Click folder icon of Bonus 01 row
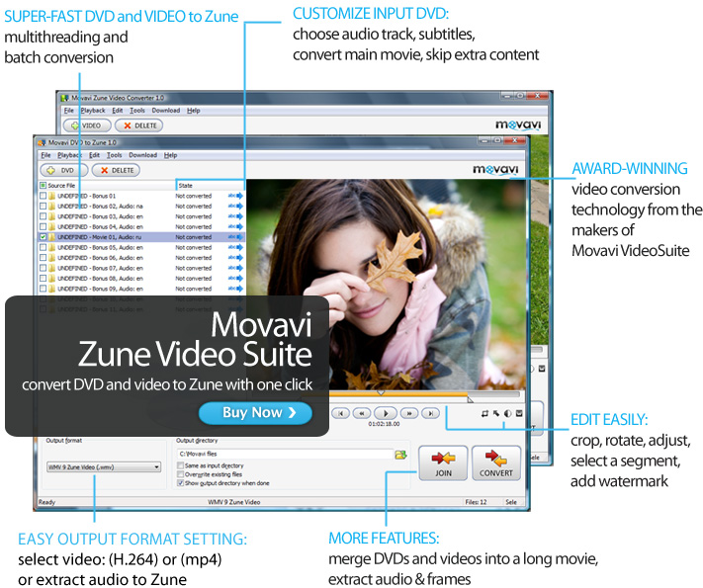 52,196
